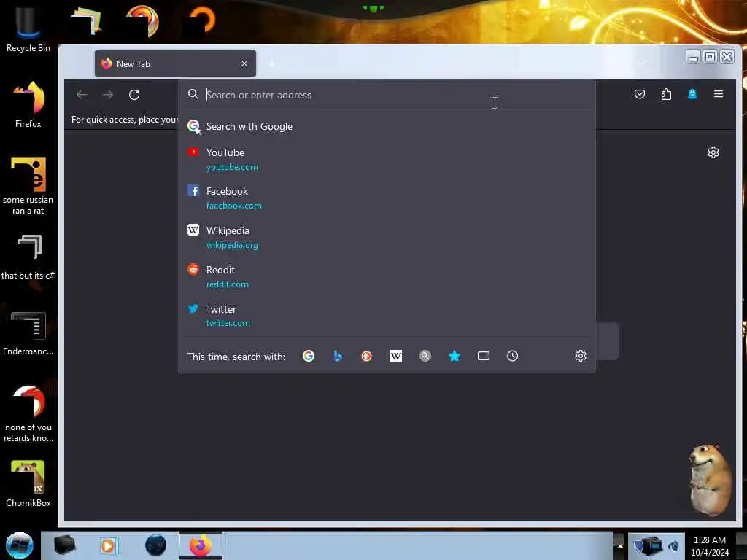Open the Reddit suggestion
The image size is (747, 560).
click(387, 276)
